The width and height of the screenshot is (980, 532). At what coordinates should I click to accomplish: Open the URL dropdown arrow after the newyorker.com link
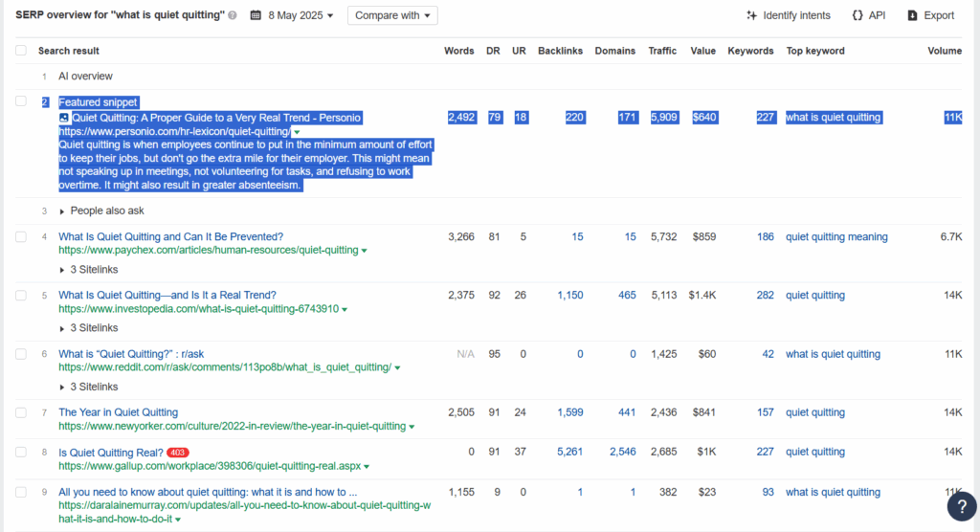pos(412,427)
